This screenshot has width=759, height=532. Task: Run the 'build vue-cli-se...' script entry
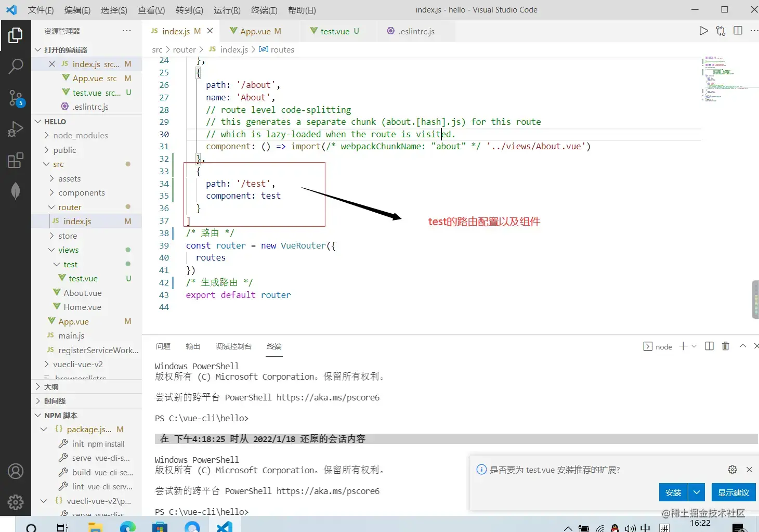(86, 473)
